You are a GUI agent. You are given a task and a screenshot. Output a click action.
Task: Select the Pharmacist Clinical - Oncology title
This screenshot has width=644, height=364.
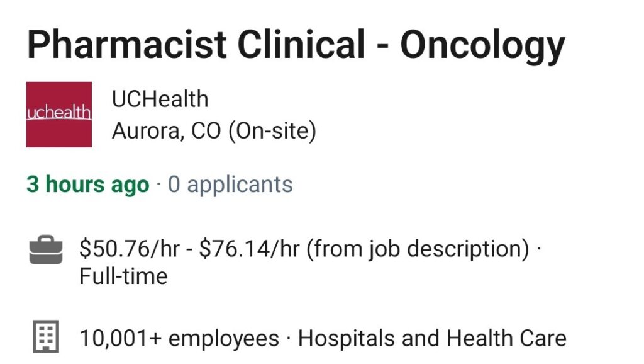pos(296,45)
